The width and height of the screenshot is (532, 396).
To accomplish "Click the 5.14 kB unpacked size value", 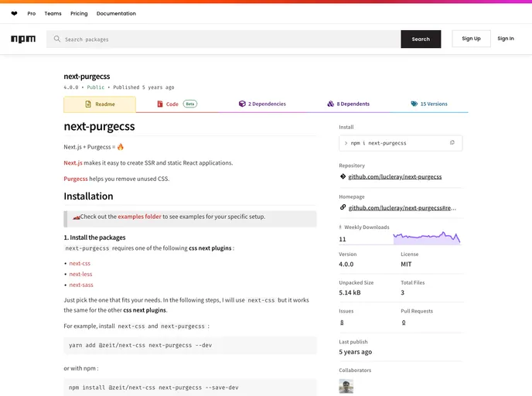I will pyautogui.click(x=350, y=292).
